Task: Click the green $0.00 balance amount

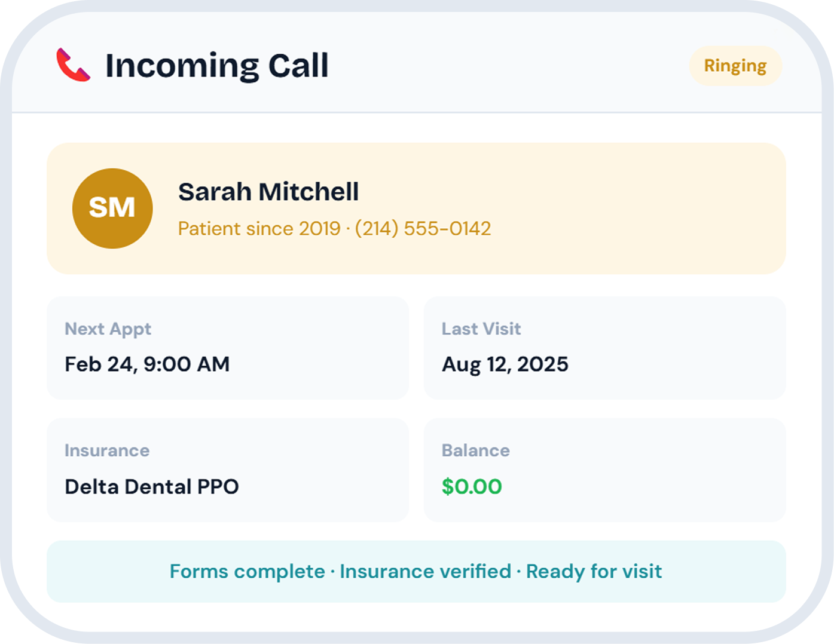Action: tap(472, 486)
